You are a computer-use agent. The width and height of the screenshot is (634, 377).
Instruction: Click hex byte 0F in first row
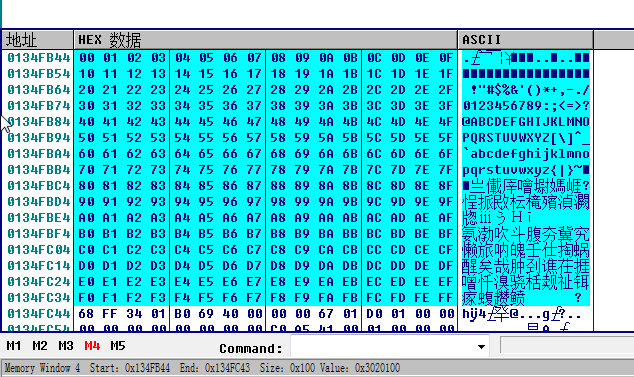pyautogui.click(x=446, y=58)
